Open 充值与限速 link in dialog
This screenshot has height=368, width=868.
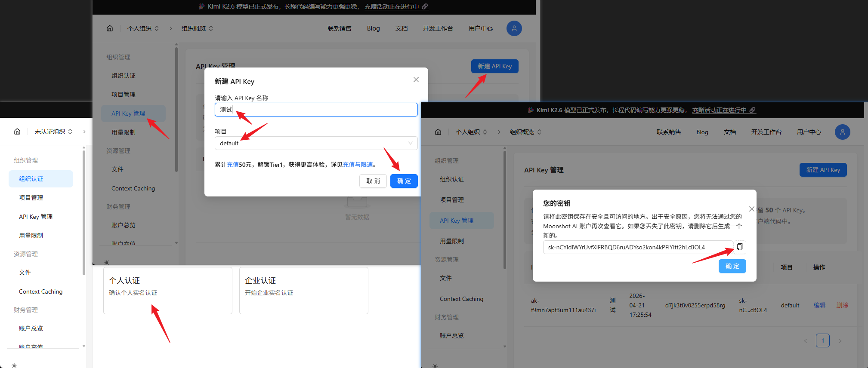tap(358, 165)
